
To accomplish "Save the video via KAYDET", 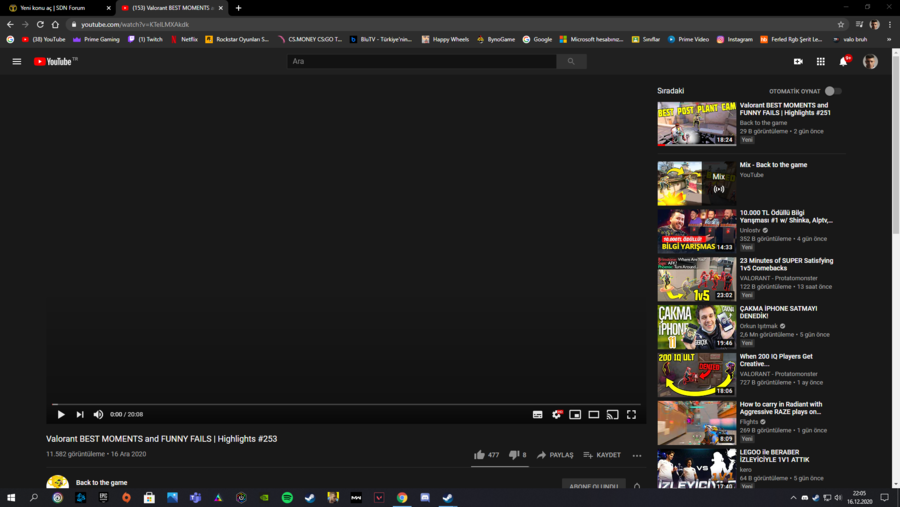I will click(602, 455).
